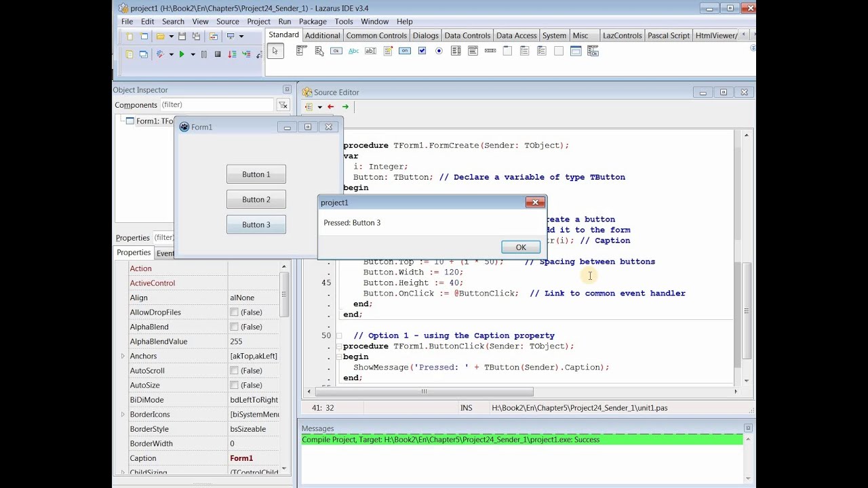Open the build mode dropdown arrow

(x=171, y=54)
